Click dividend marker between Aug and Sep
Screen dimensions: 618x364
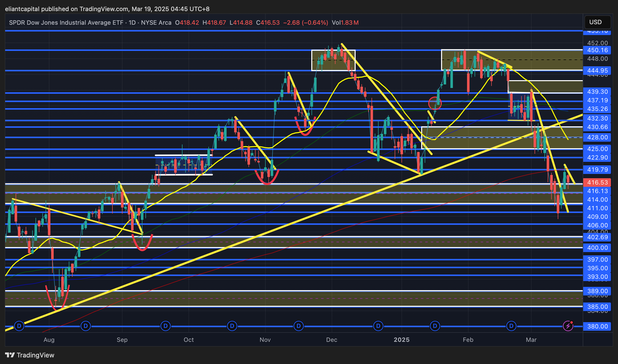pos(85,326)
